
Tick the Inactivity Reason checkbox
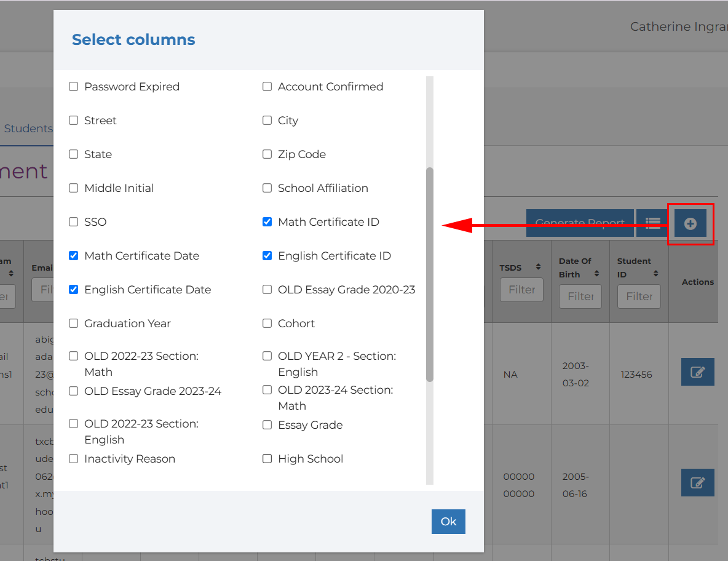coord(73,459)
